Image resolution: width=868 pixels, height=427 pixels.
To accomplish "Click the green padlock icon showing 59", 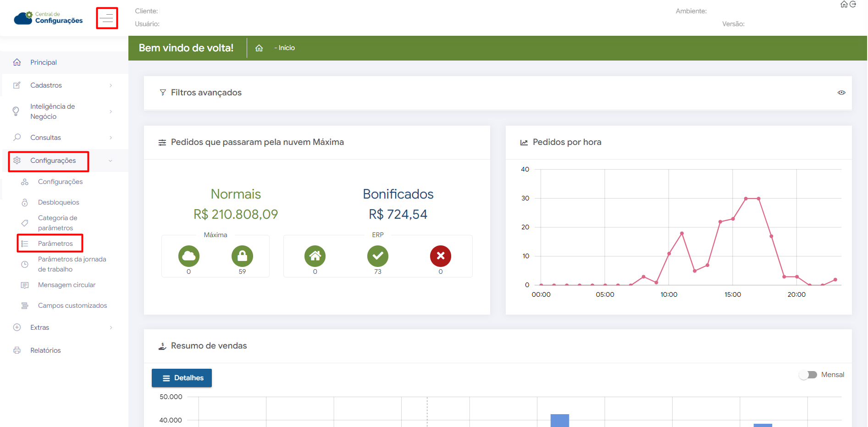I will [242, 256].
